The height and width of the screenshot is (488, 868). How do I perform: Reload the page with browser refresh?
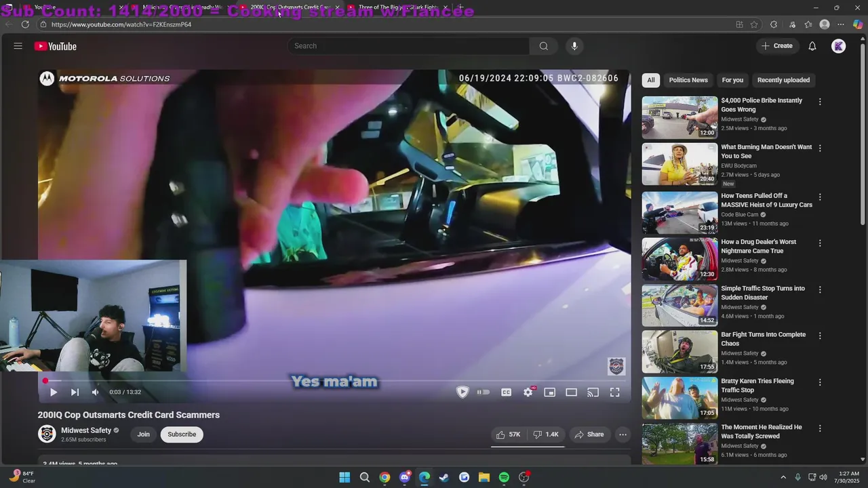tap(25, 24)
